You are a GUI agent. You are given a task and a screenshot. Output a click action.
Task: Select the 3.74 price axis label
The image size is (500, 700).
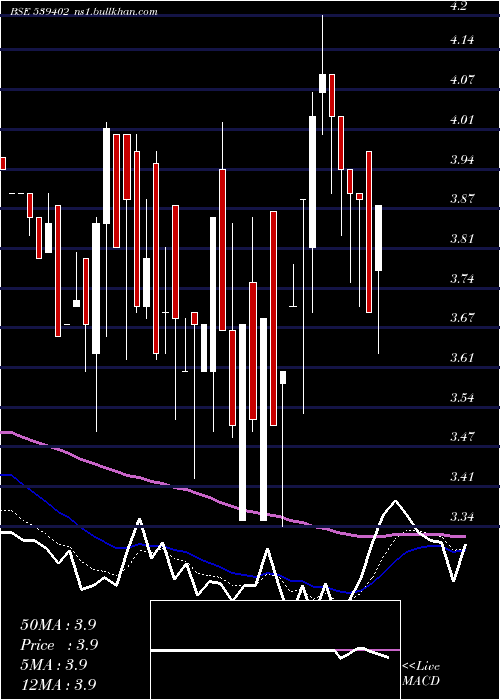click(x=462, y=279)
